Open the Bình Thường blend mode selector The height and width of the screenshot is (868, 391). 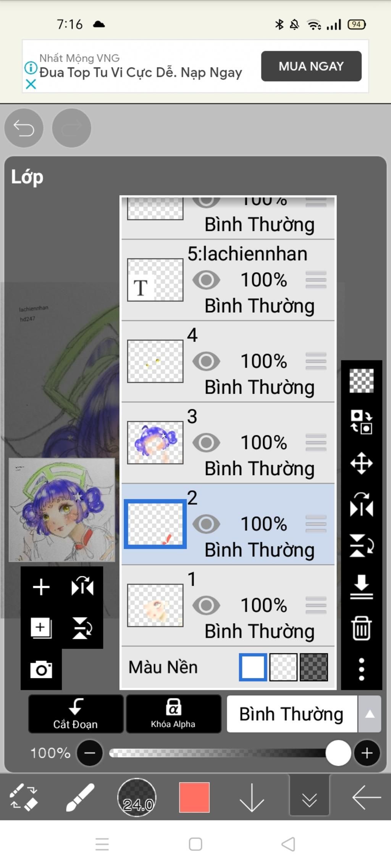click(x=292, y=714)
